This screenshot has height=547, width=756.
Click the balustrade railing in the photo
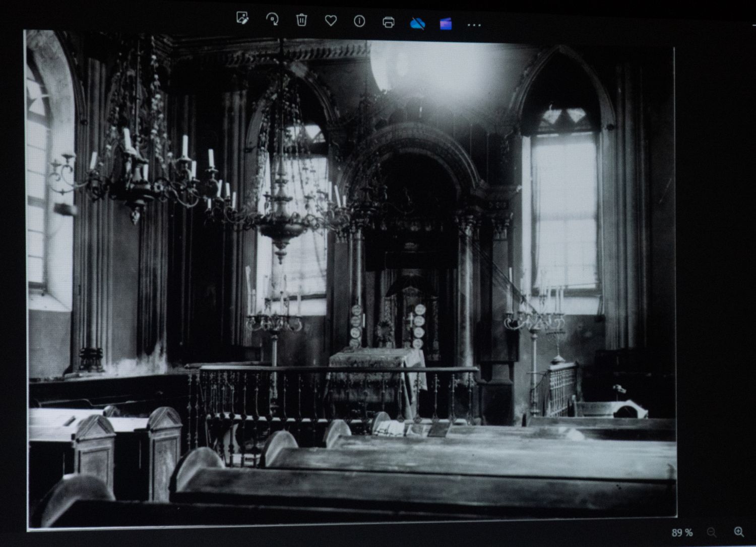(333, 393)
